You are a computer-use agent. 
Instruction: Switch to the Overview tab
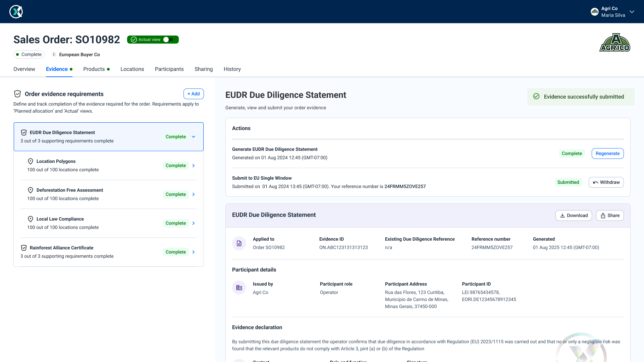24,69
